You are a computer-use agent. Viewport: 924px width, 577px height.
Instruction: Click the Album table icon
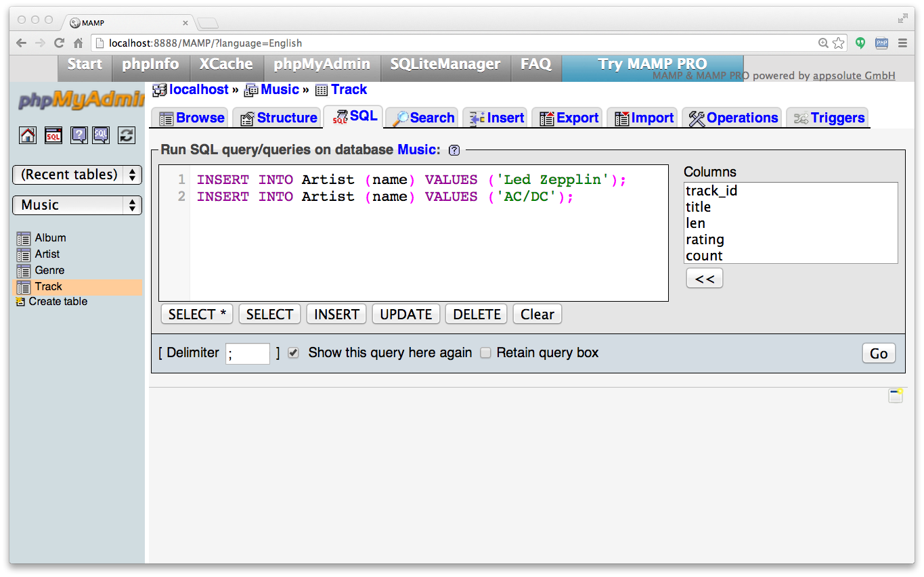coord(24,239)
